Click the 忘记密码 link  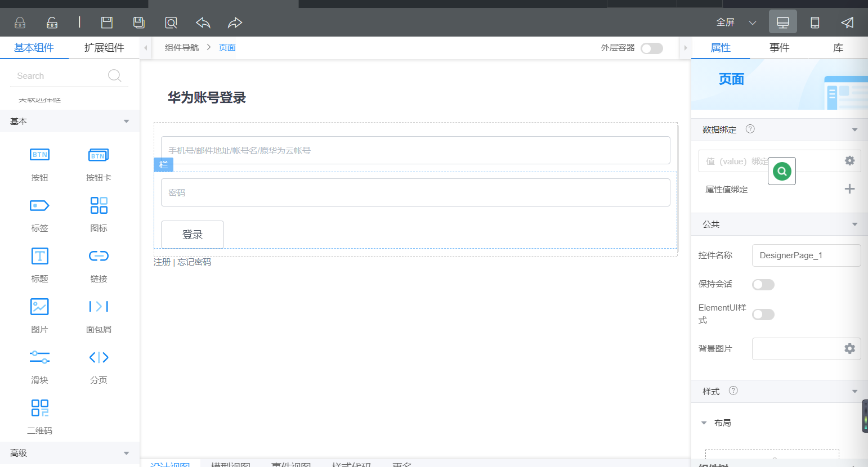coord(194,262)
